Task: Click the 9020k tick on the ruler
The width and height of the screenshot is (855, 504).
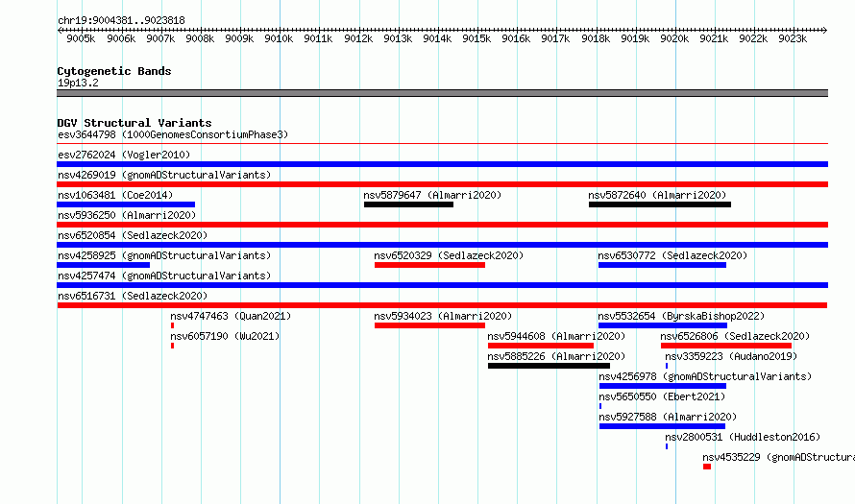Action: [674, 38]
